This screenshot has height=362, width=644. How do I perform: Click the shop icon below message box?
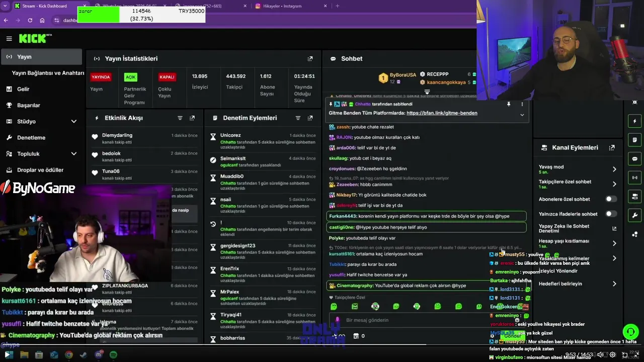(356, 336)
